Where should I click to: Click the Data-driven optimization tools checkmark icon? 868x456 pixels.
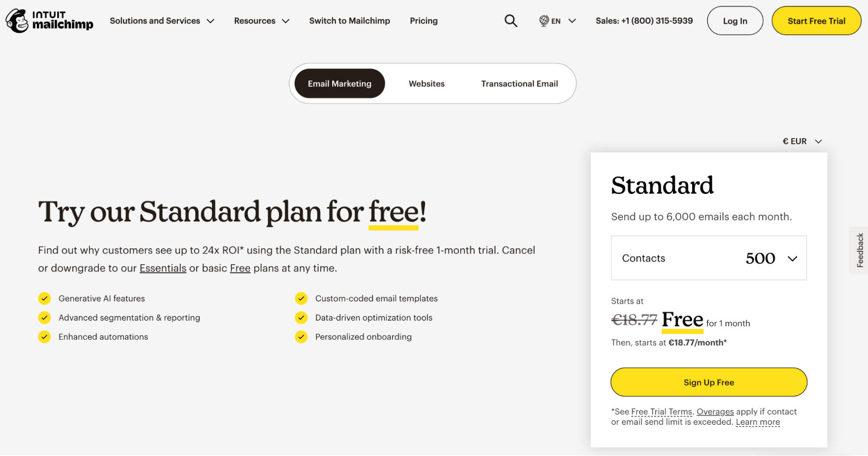point(301,318)
